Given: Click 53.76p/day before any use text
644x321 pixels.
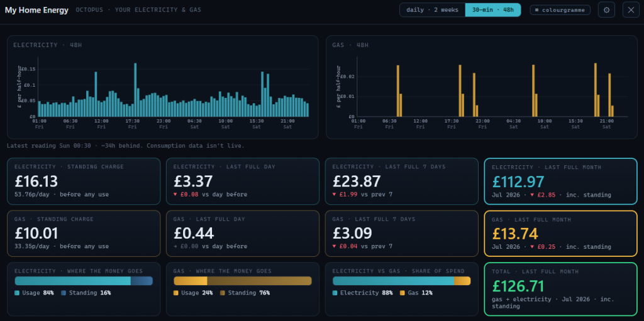Looking at the screenshot, I should (62, 194).
